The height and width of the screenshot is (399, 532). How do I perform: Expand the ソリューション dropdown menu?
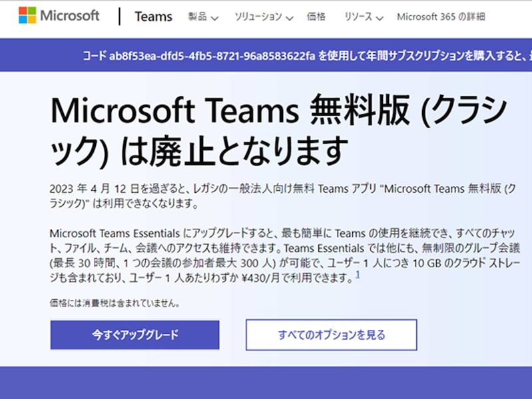click(264, 17)
